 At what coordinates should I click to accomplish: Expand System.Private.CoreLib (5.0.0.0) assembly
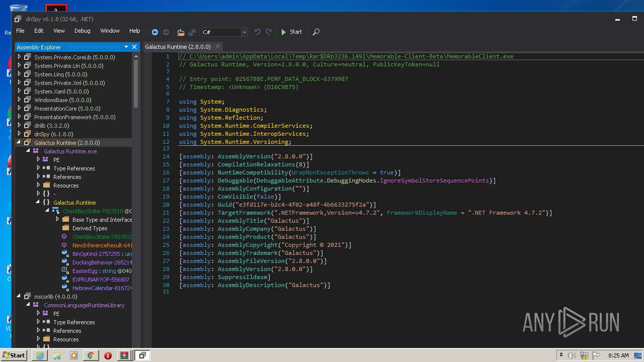tap(20, 57)
